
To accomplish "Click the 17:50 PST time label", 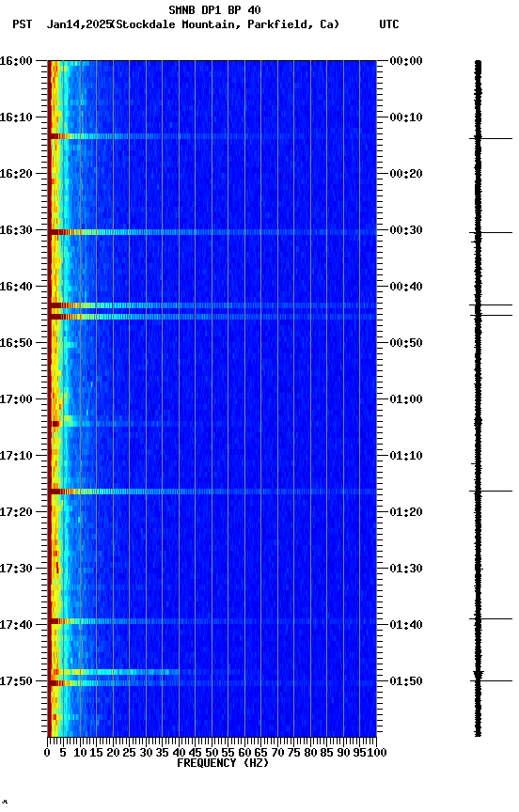I will point(16,681).
